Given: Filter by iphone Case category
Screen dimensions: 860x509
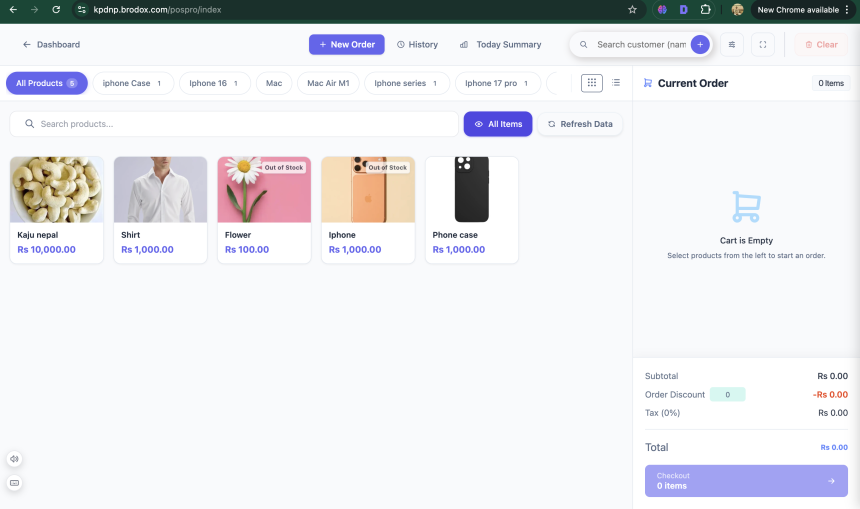Looking at the screenshot, I should tap(133, 83).
